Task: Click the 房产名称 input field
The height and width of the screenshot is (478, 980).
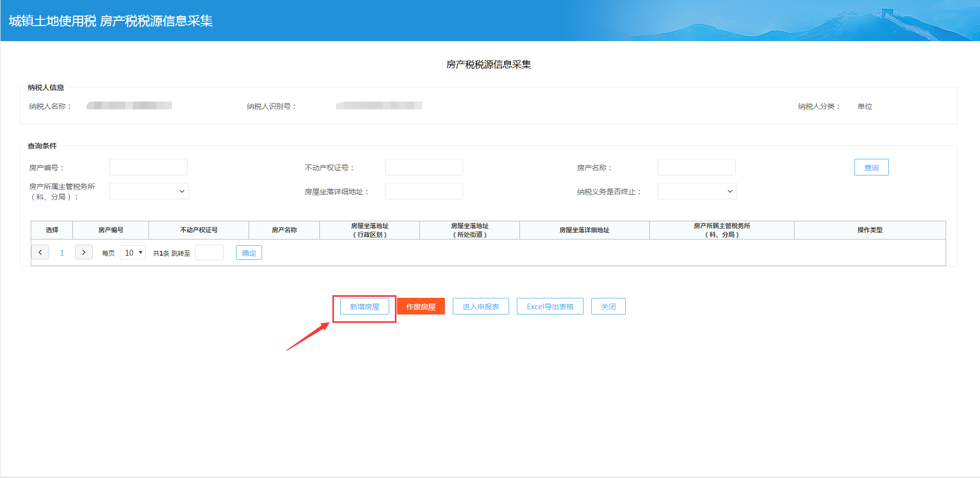Action: tap(696, 167)
